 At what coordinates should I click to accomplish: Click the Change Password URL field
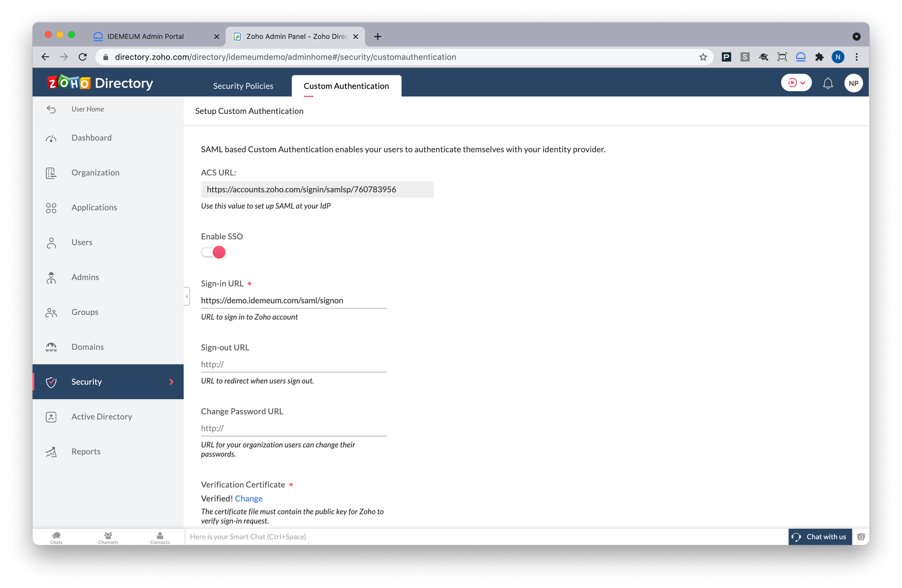point(294,428)
